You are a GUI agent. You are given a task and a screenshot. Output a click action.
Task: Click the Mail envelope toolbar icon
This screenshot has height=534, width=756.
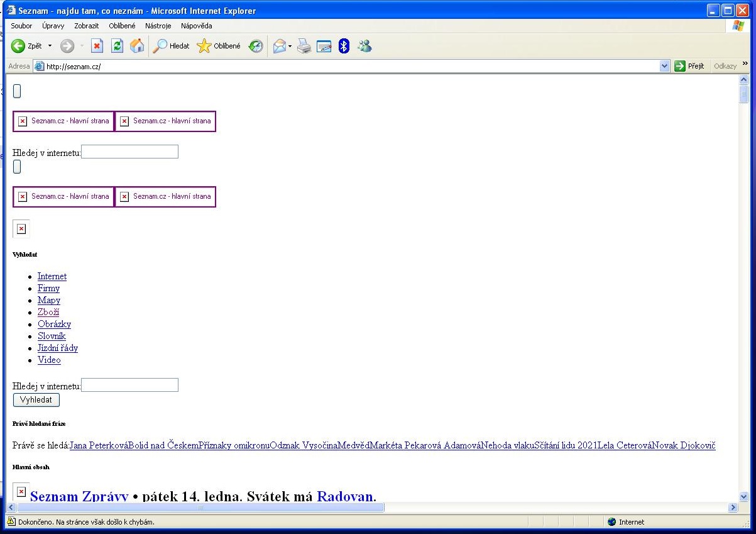coord(280,46)
